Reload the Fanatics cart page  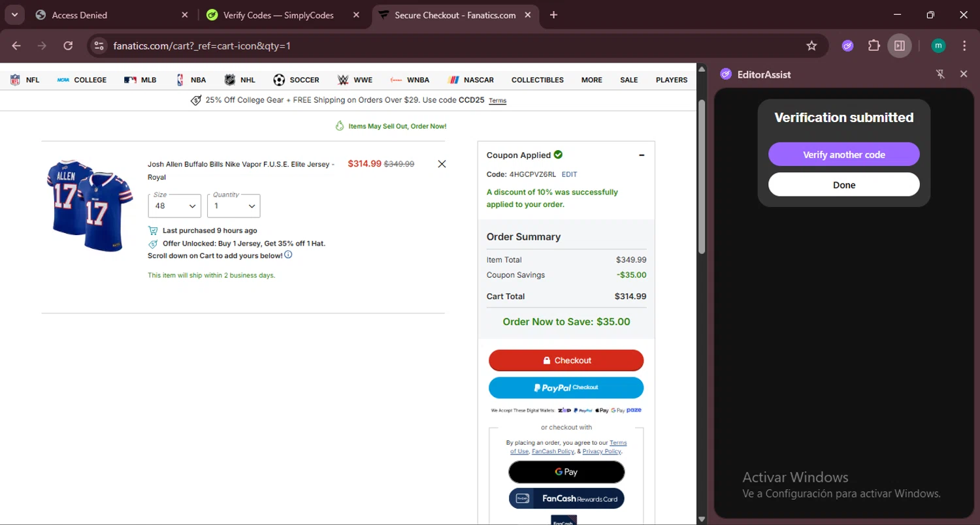pos(68,46)
